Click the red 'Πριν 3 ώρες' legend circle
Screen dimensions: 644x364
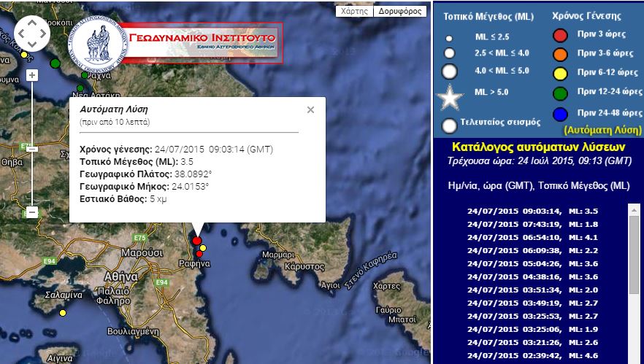[x=560, y=36]
